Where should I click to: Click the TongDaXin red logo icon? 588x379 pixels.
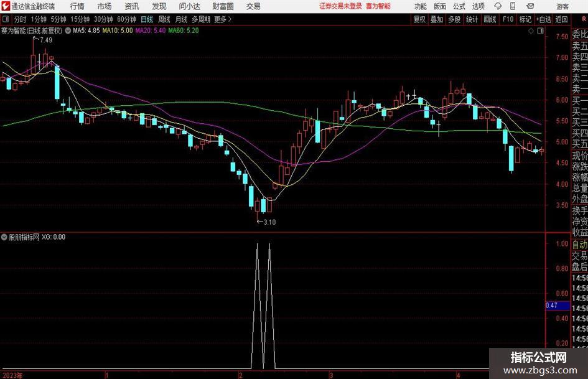(x=6, y=6)
